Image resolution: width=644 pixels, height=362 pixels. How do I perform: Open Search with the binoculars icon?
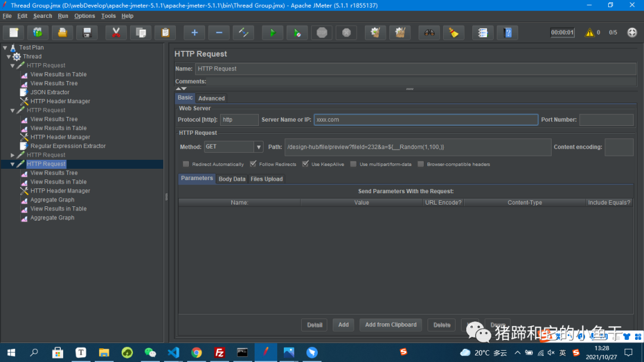point(429,32)
